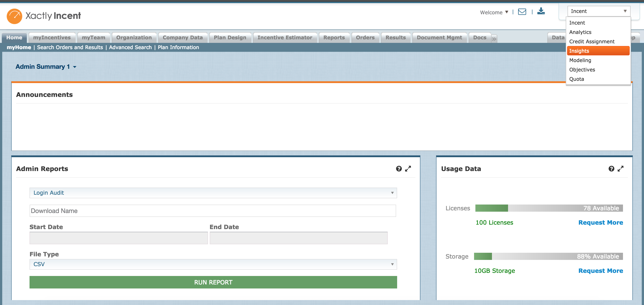Go to the Document Mgmt tab
Image resolution: width=644 pixels, height=305 pixels.
pos(439,38)
